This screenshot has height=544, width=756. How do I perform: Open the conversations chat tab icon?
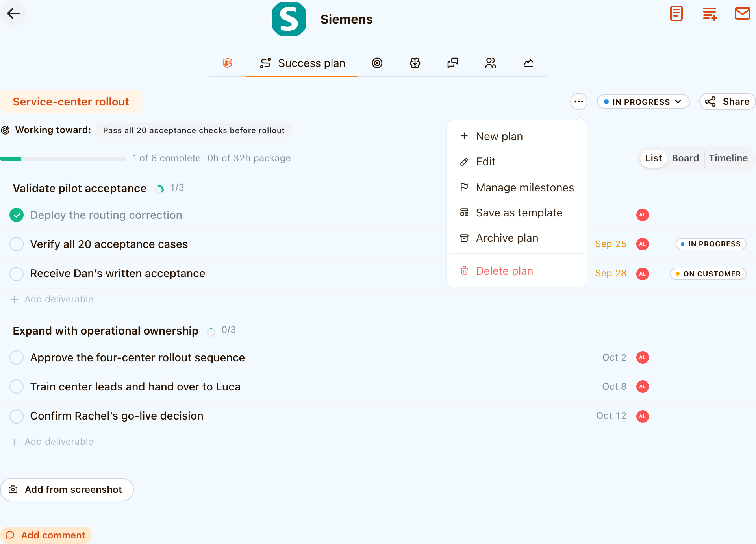(x=453, y=63)
